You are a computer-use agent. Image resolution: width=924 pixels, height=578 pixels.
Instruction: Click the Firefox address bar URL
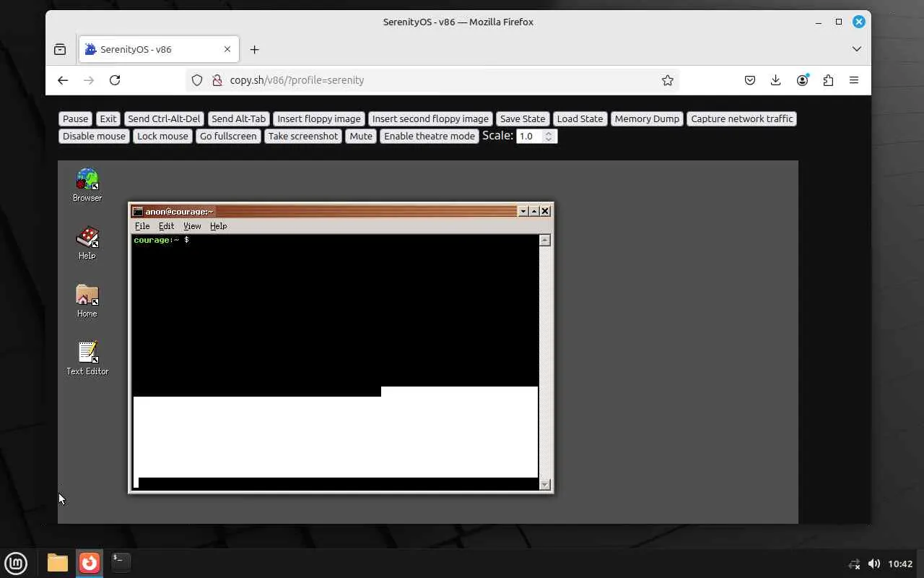tap(297, 80)
